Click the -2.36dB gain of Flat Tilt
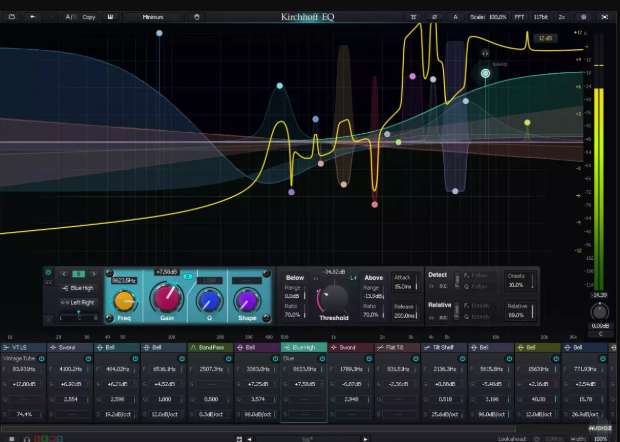 398,384
